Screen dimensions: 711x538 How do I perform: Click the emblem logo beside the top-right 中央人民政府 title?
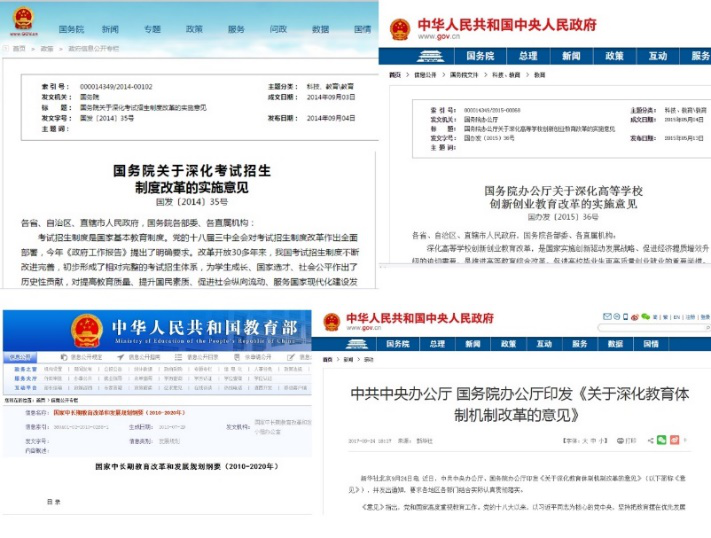(x=399, y=29)
